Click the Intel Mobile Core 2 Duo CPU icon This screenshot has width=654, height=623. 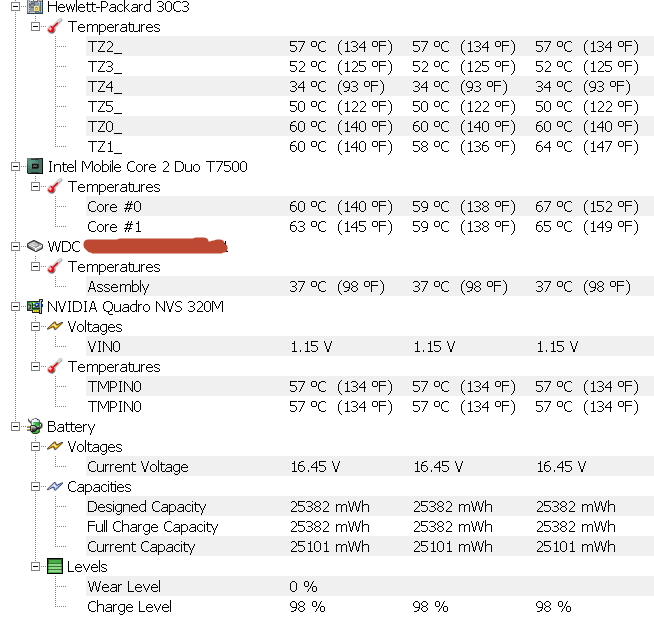pos(35,166)
